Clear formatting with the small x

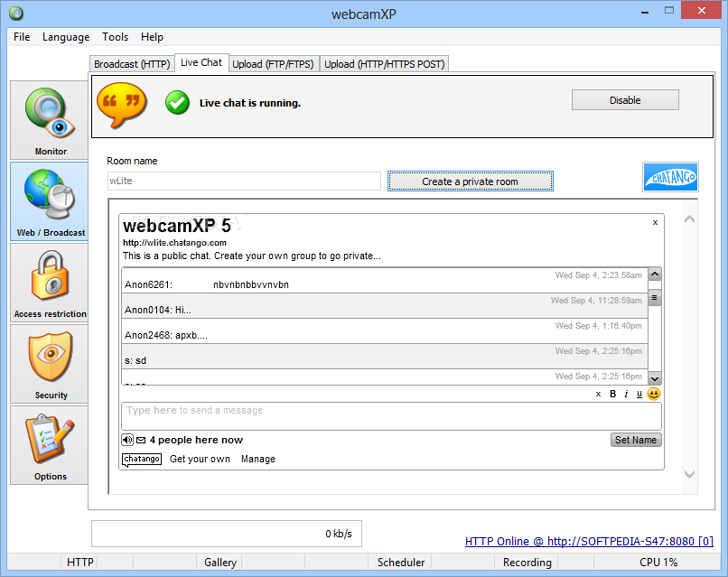tap(599, 395)
